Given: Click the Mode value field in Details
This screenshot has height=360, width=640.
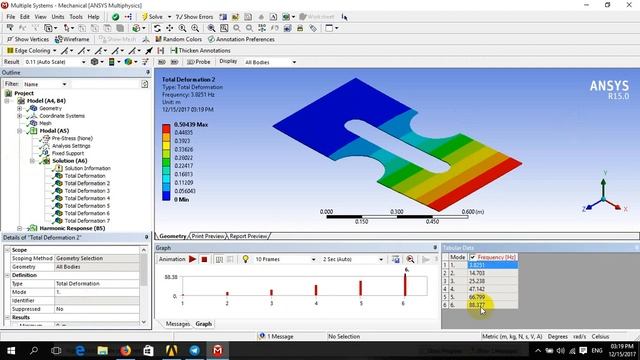Looking at the screenshot, I should click(x=97, y=292).
